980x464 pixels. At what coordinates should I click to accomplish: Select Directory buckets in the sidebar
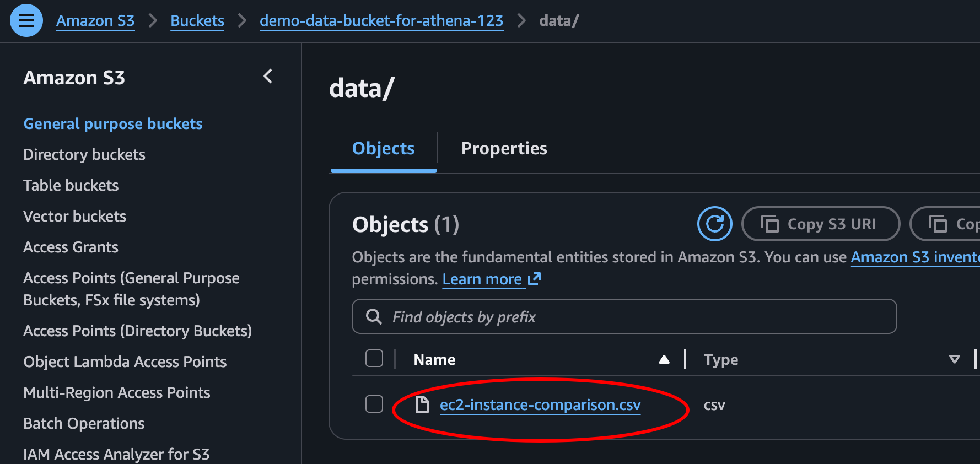click(x=84, y=154)
